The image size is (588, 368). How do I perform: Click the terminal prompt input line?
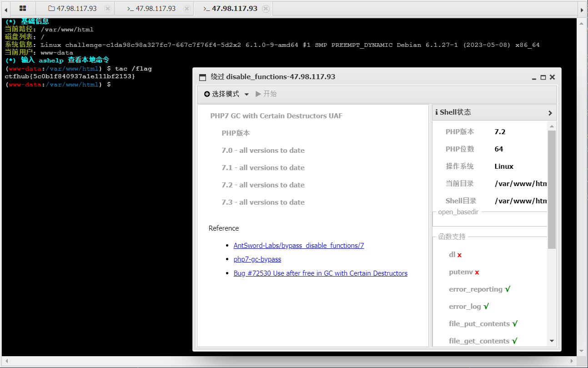[58, 84]
